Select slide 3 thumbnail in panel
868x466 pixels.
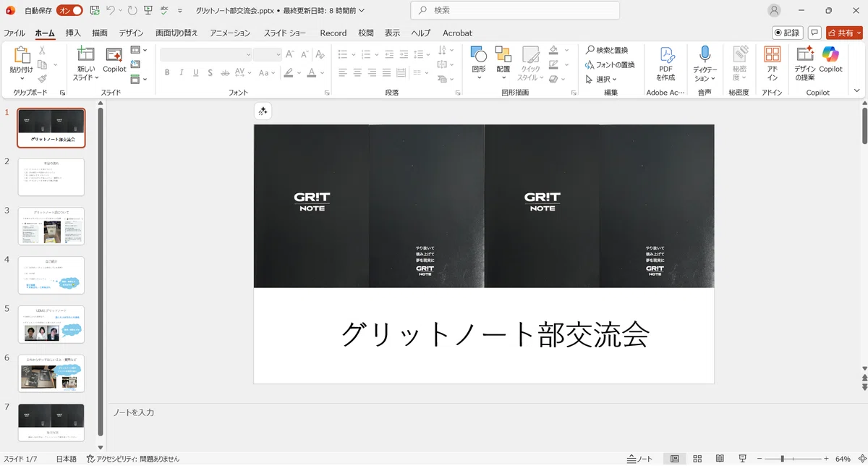pyautogui.click(x=51, y=226)
